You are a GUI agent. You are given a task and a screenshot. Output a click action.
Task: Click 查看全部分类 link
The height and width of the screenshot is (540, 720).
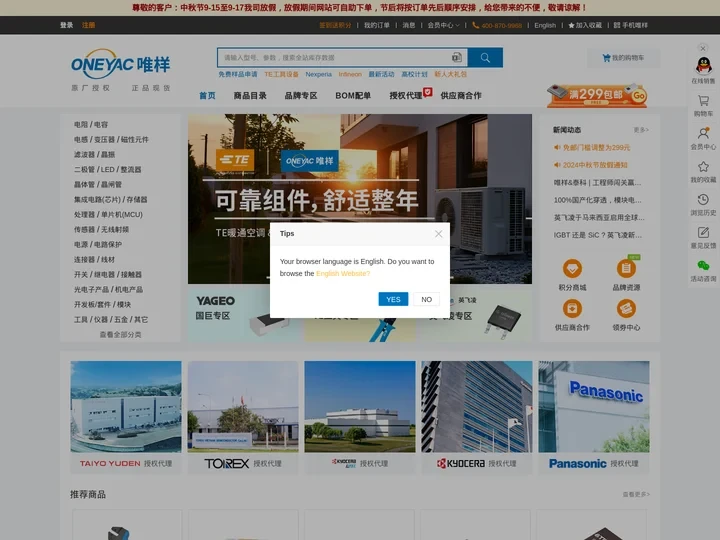pos(120,335)
